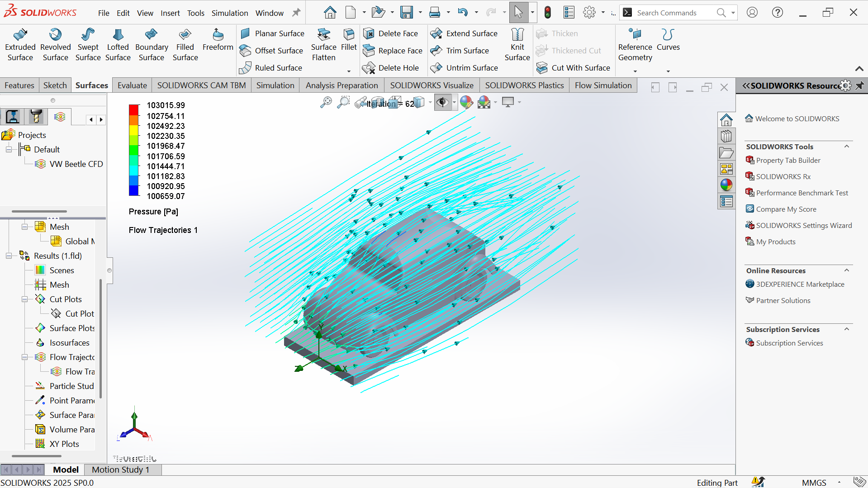Collapse the Results (1.fld) node
Viewport: 868px width, 488px height.
coord(9,256)
